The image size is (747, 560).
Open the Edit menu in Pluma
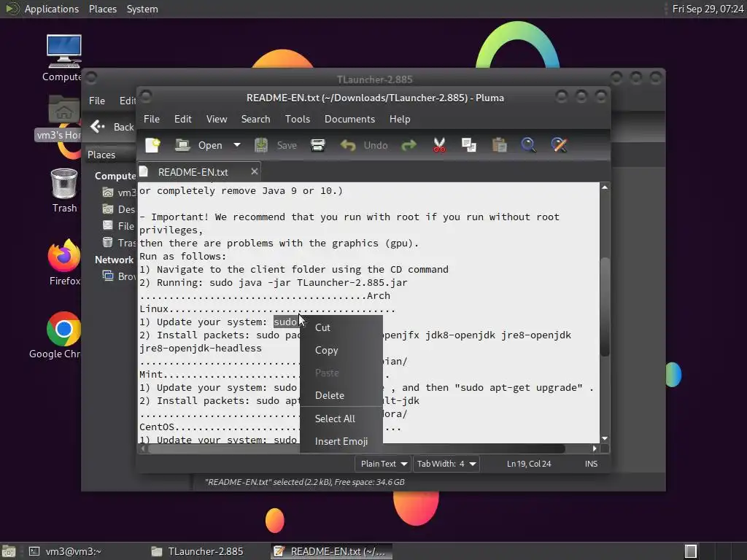[x=182, y=119]
